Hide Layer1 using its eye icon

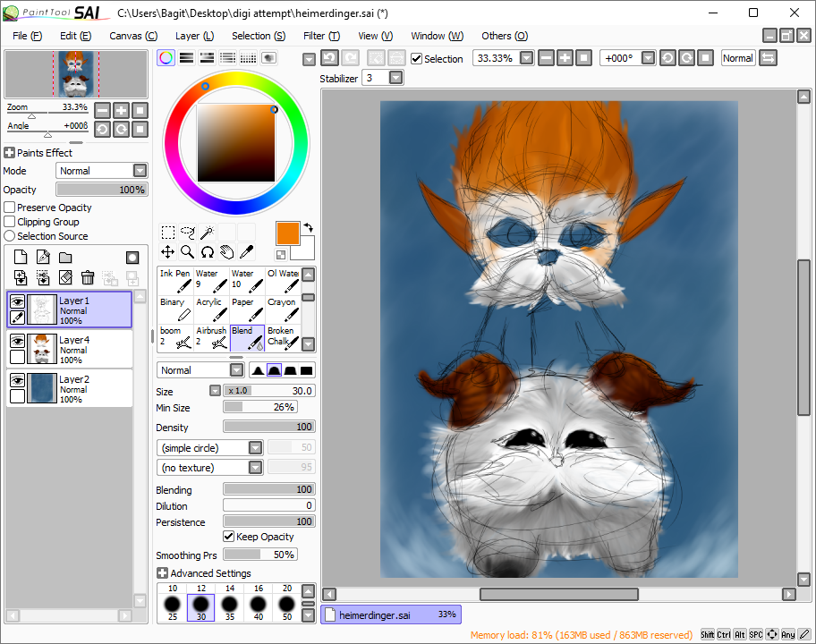17,302
